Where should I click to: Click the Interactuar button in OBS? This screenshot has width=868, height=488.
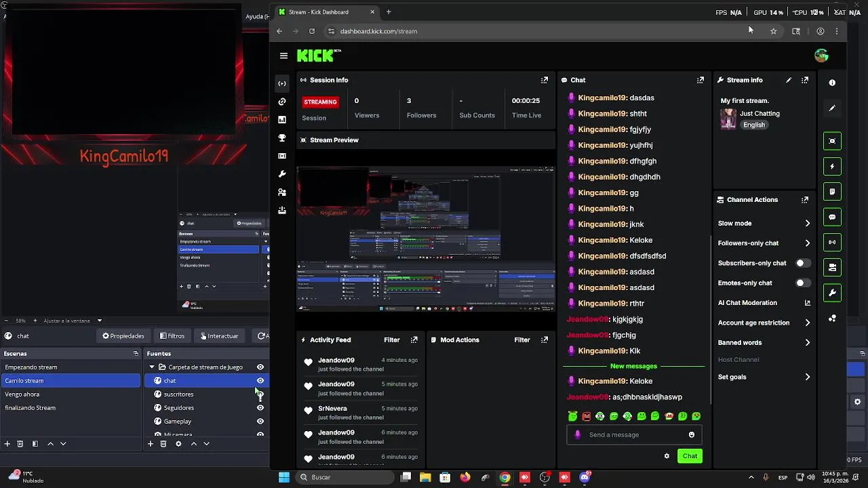pos(219,336)
